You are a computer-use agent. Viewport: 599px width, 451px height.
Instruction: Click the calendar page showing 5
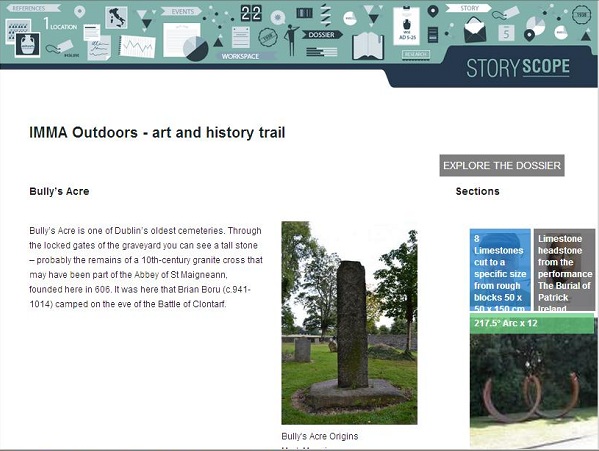(506, 33)
